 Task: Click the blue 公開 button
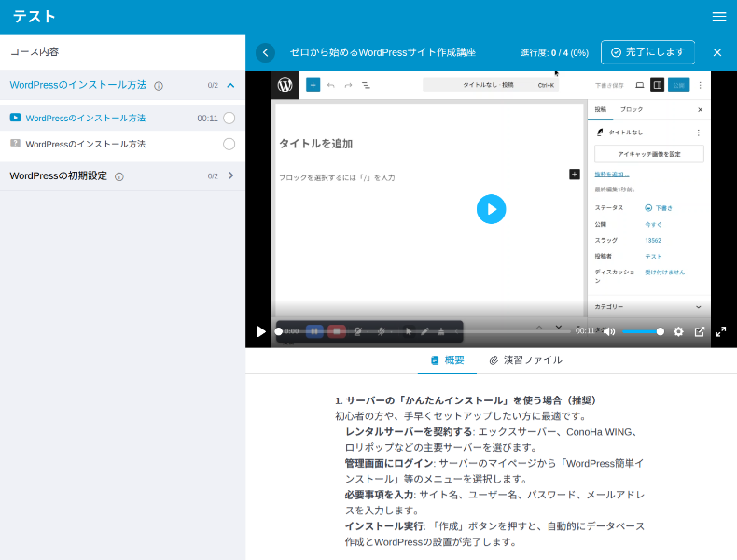[679, 85]
